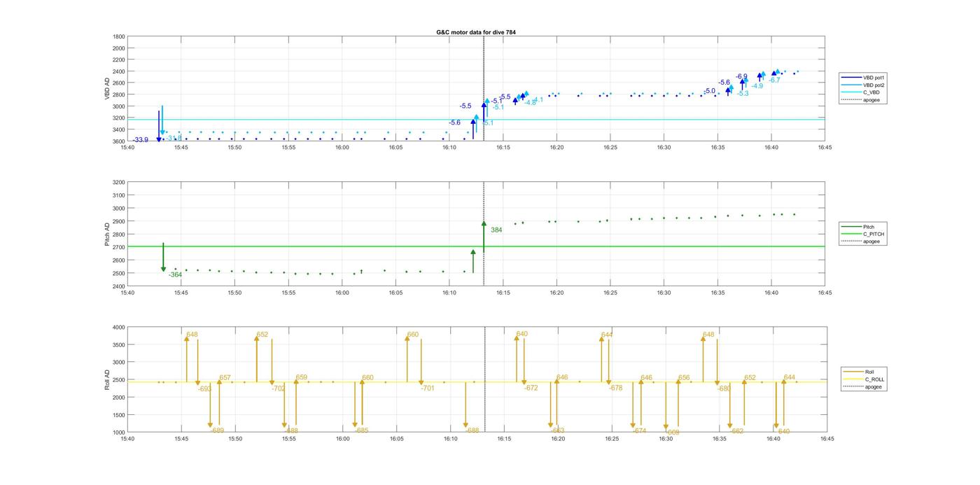Click the "-33.9" VBD data label
Screen dimensions: 980x485
pyautogui.click(x=141, y=140)
